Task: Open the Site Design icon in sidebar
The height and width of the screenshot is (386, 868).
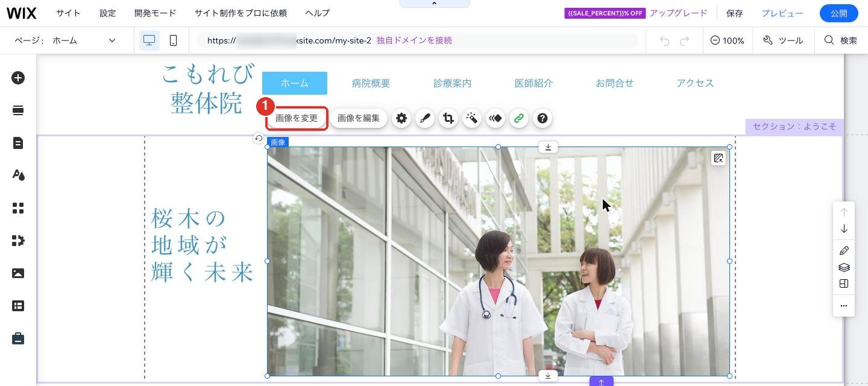Action: click(18, 176)
